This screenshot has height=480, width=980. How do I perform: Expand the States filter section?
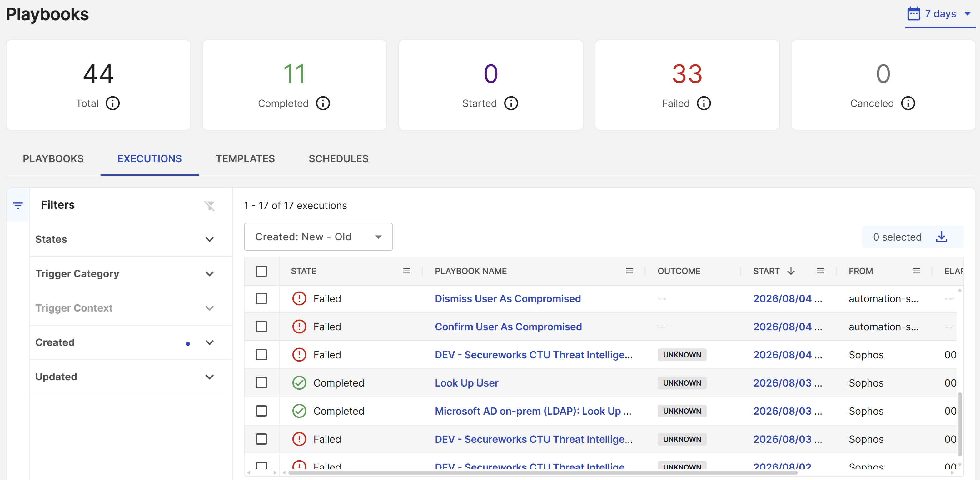tap(131, 239)
